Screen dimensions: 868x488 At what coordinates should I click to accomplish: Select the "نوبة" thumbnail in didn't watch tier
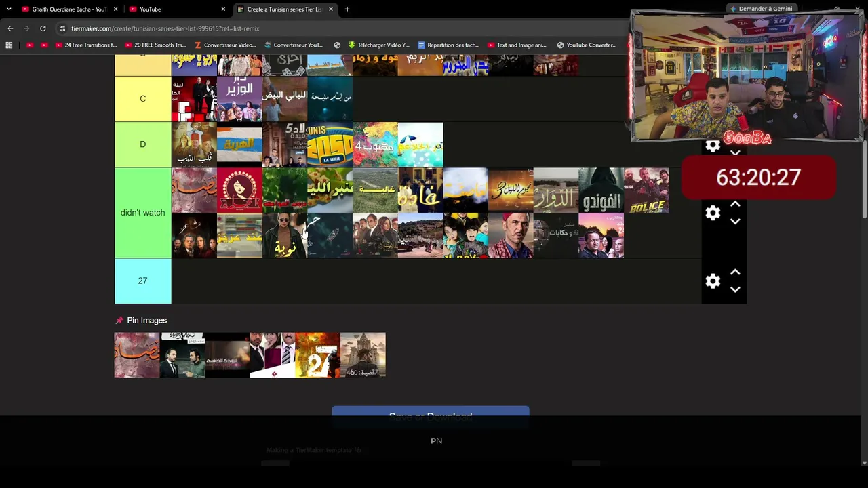pyautogui.click(x=285, y=236)
